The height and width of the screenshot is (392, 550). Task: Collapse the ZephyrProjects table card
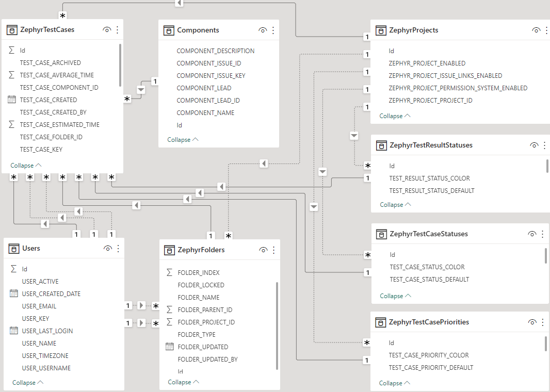pos(395,116)
